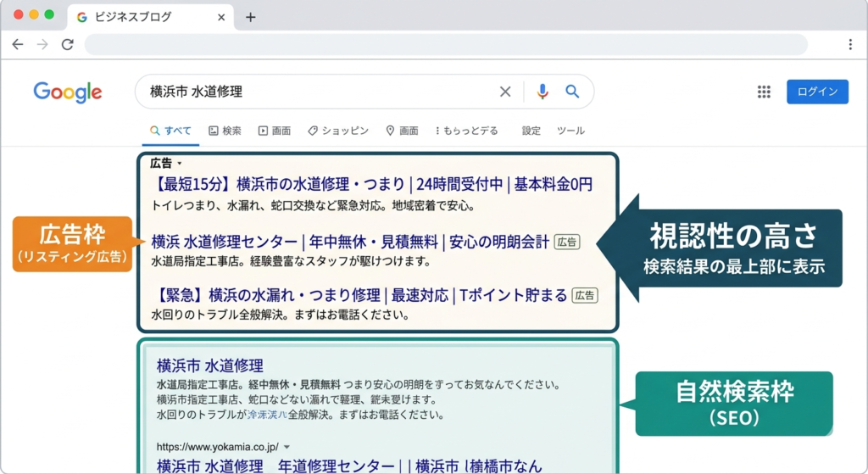Click the ログイン button

[817, 92]
